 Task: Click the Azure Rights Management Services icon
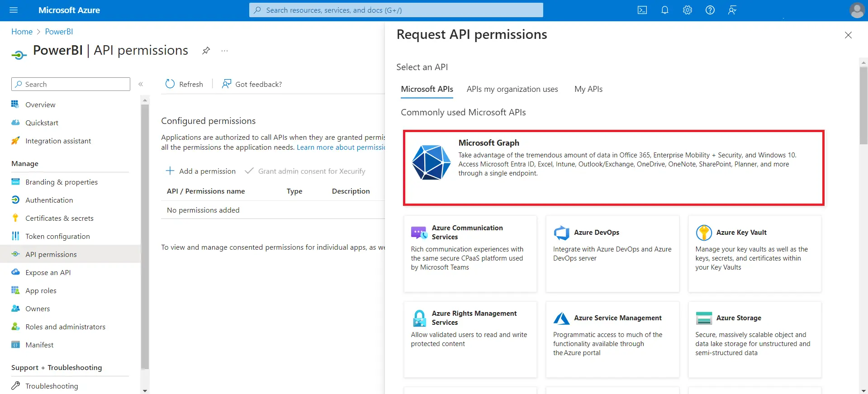(x=419, y=318)
